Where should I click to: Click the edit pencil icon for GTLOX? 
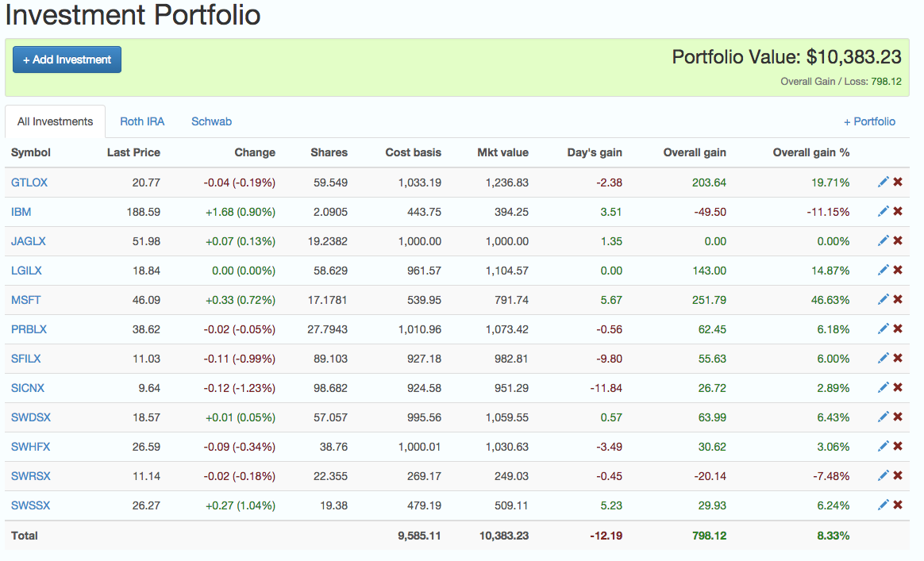point(883,183)
